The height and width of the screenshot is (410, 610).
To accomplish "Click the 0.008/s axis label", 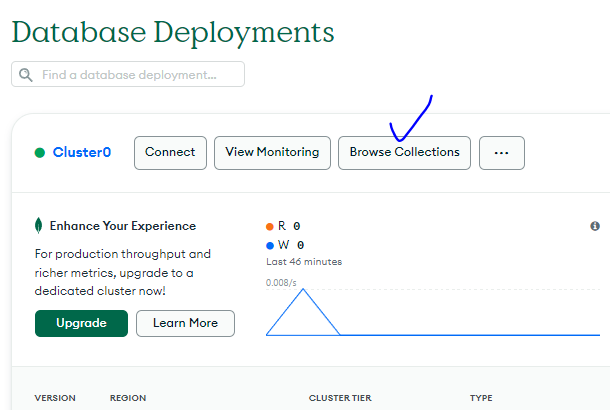I will (x=281, y=282).
